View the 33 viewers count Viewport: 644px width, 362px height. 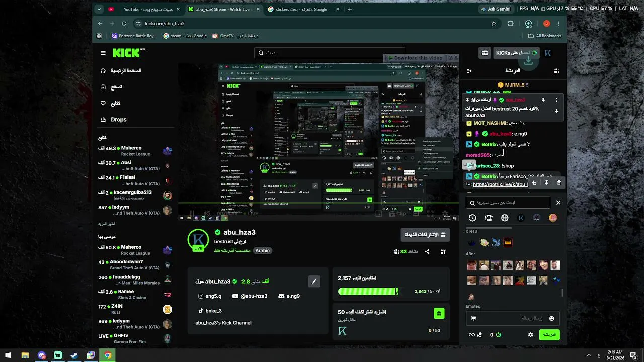[x=406, y=252]
